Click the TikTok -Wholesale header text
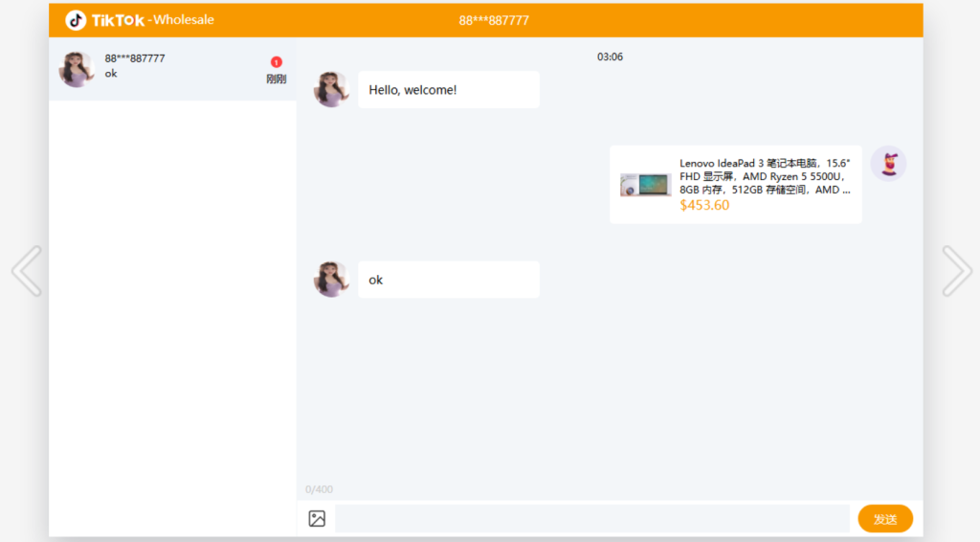Screen dimensions: 980x542 point(153,20)
